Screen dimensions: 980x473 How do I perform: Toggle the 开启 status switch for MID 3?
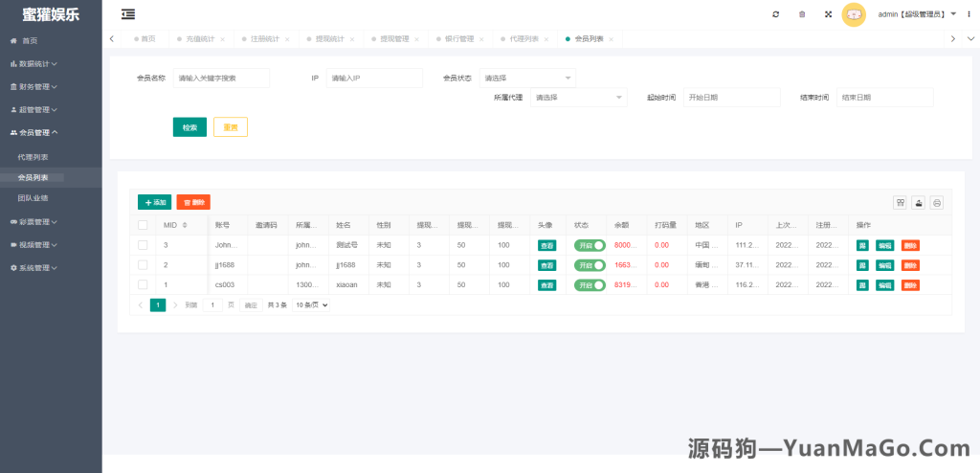click(590, 246)
